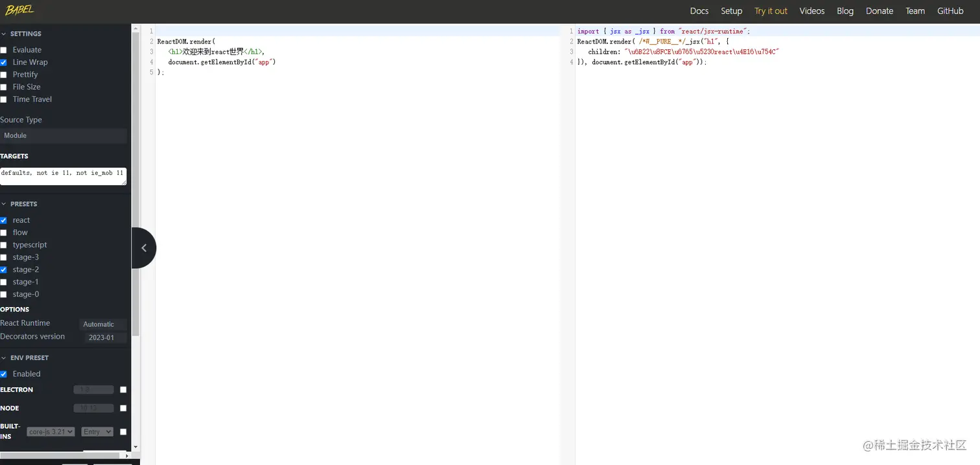This screenshot has width=980, height=465.
Task: Open the Donate page
Action: pos(880,11)
